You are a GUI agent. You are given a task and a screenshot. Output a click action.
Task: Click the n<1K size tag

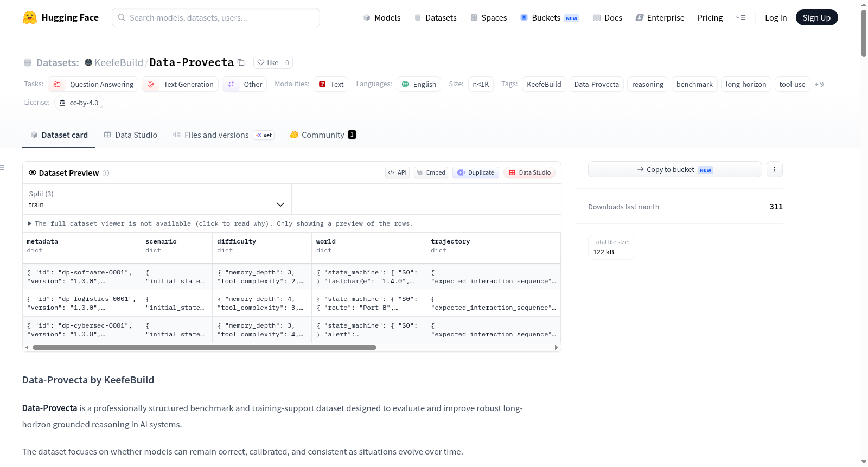pos(481,84)
